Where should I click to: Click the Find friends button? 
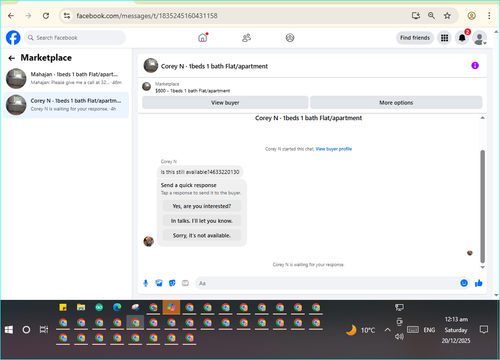[415, 38]
